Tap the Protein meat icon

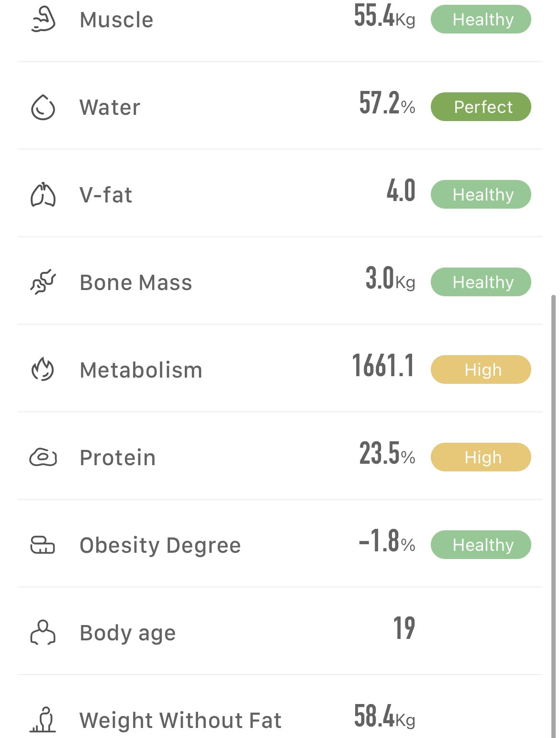43,457
